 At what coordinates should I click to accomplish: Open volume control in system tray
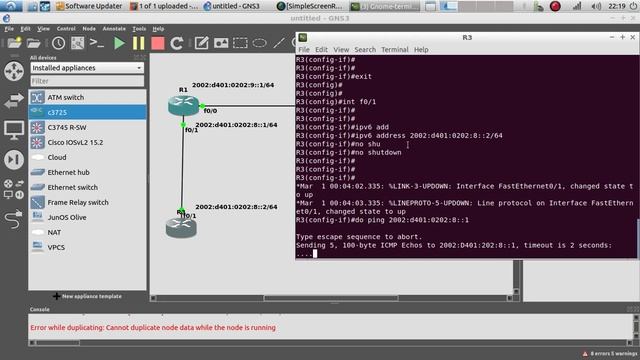click(x=596, y=6)
